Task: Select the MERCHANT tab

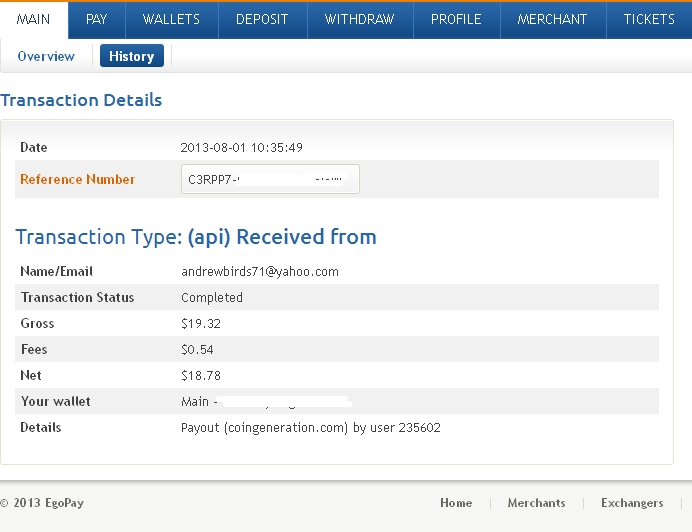Action: click(x=552, y=19)
